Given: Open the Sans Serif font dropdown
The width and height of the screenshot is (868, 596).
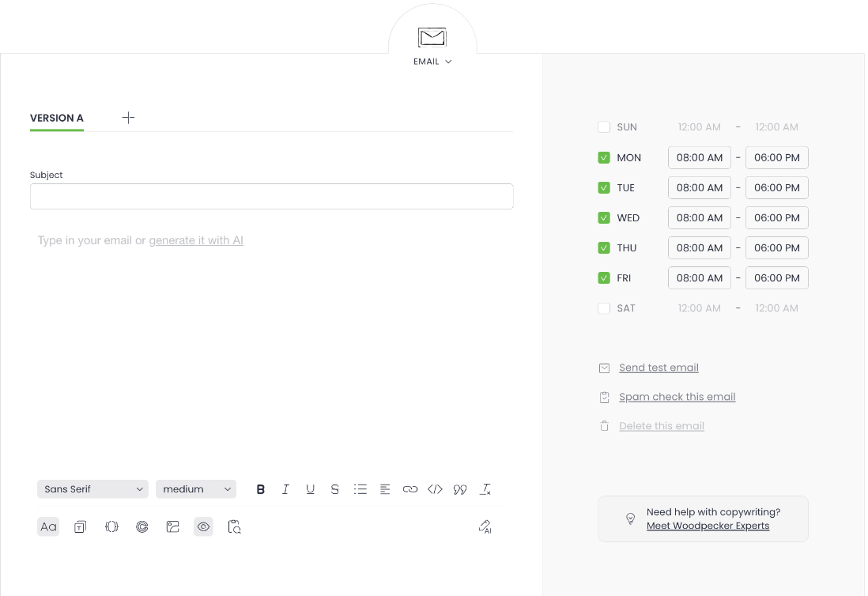Looking at the screenshot, I should pos(92,488).
